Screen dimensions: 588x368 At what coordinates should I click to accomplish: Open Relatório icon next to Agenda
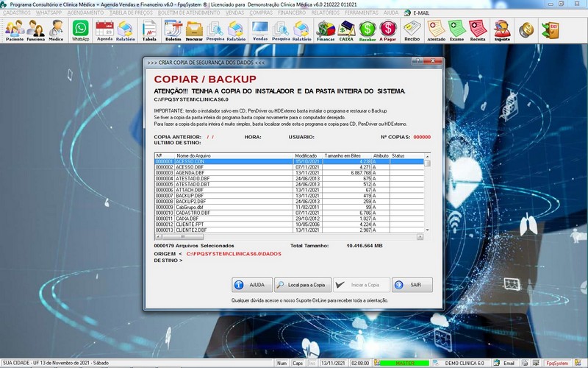coord(125,30)
